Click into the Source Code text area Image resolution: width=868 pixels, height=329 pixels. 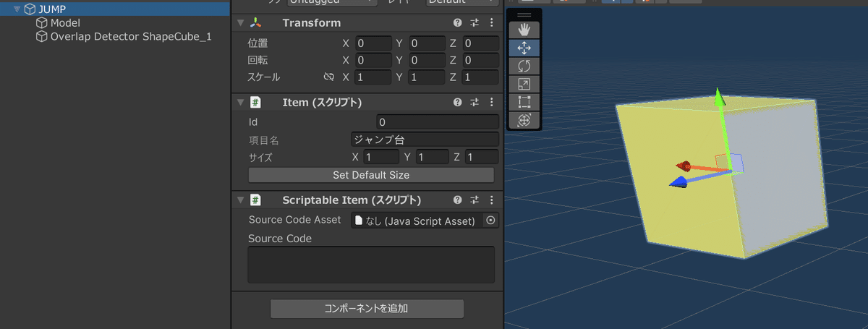[x=371, y=265]
